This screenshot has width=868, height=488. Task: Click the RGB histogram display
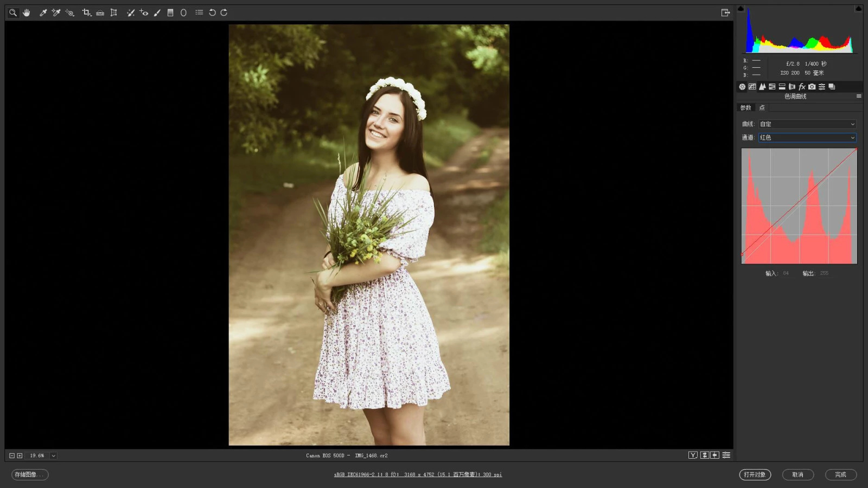(x=799, y=30)
